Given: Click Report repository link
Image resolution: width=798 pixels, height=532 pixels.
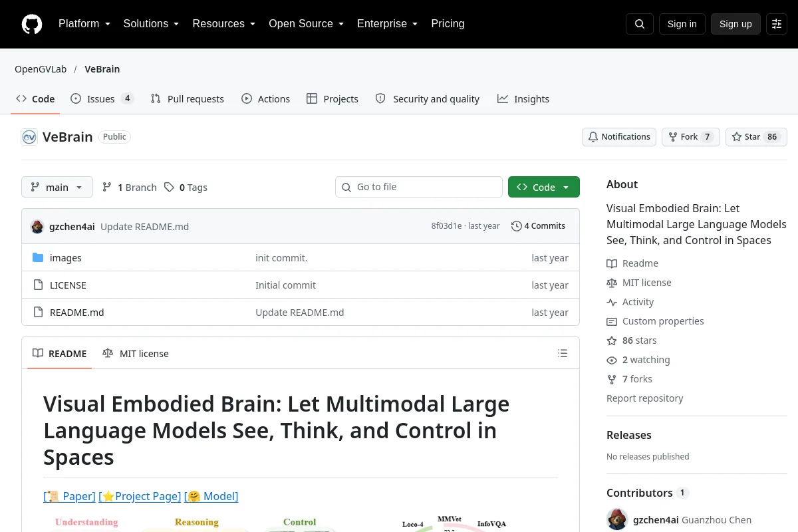Looking at the screenshot, I should (645, 398).
